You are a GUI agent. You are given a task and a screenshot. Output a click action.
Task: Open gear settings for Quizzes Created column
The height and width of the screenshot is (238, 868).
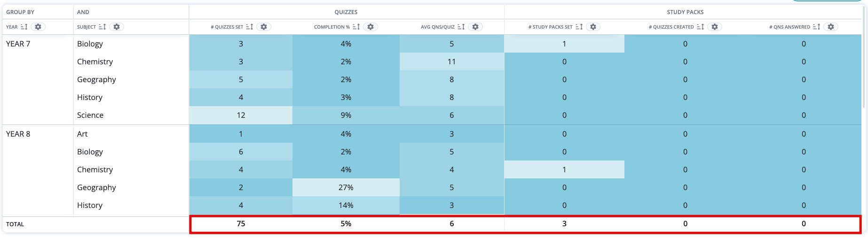(715, 27)
